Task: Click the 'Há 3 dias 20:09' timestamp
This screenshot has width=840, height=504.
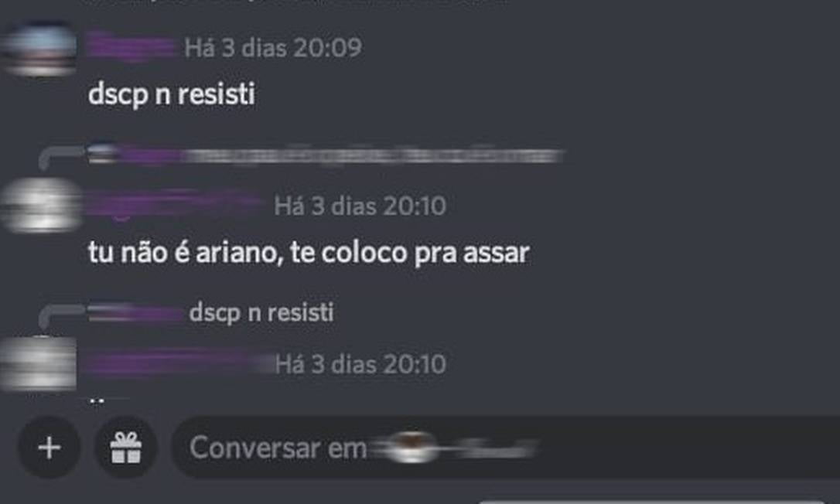Action: click(x=273, y=48)
